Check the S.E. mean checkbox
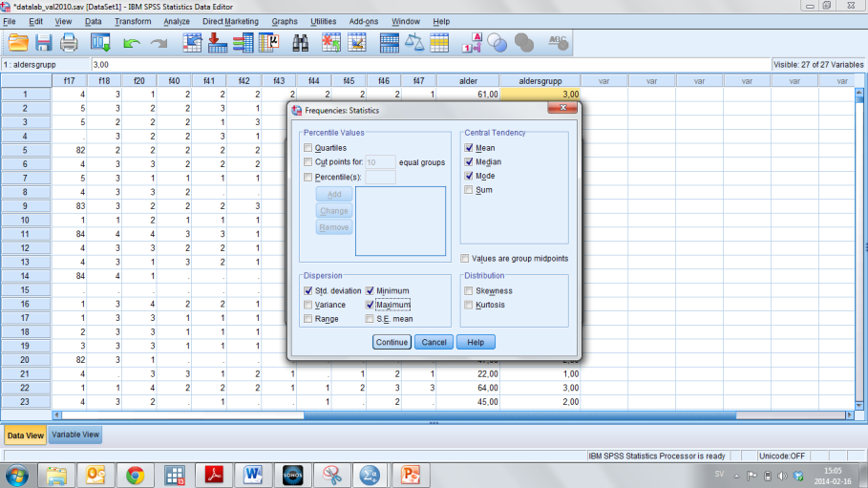The height and width of the screenshot is (488, 868). (370, 319)
